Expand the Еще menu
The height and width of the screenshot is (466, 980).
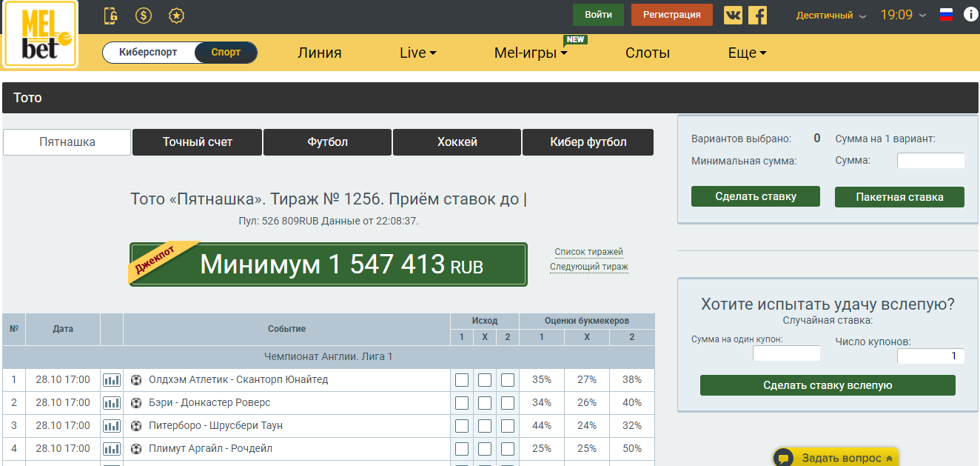click(748, 53)
